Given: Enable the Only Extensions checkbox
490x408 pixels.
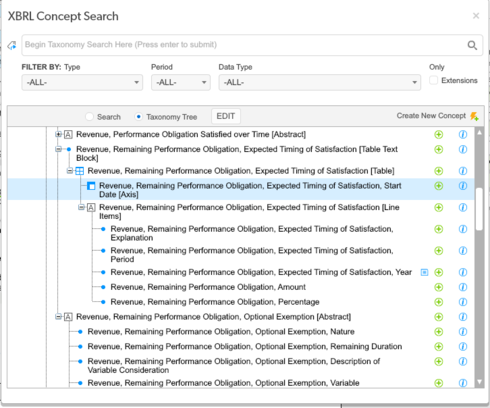Looking at the screenshot, I should click(433, 80).
